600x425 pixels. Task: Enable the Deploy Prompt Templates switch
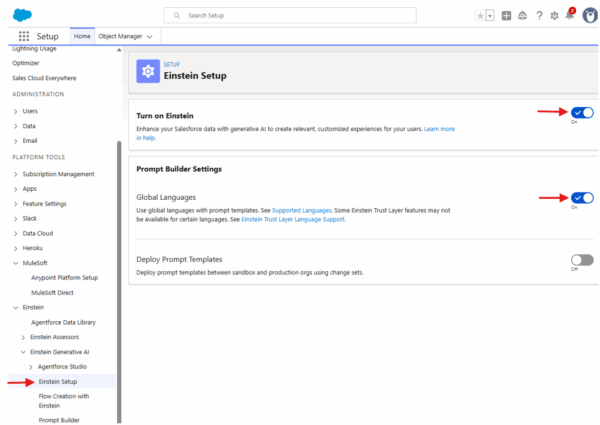coord(582,260)
